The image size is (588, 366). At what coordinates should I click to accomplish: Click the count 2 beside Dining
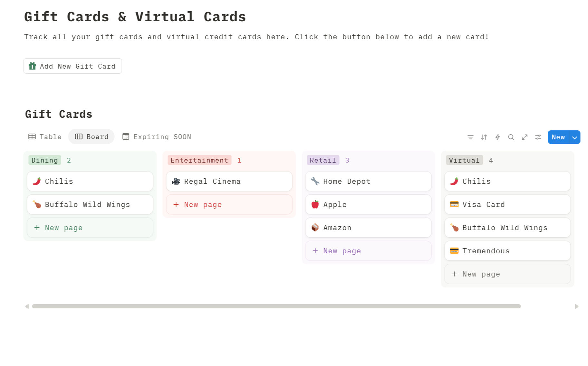pos(69,160)
